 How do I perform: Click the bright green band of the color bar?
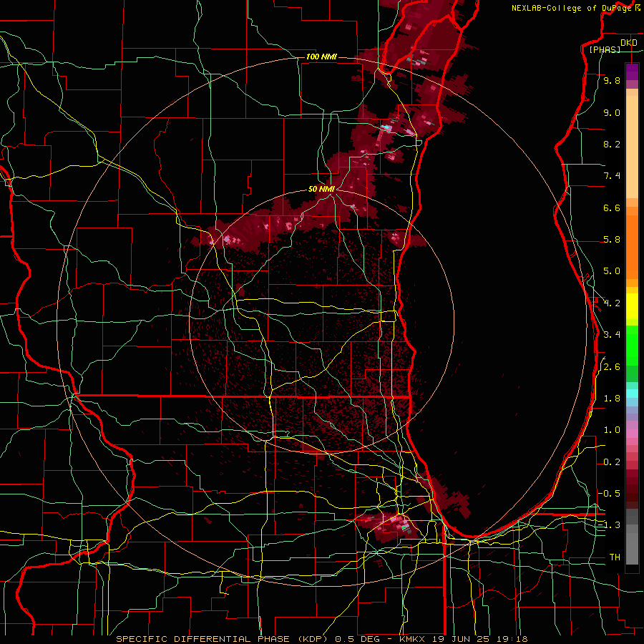(632, 345)
